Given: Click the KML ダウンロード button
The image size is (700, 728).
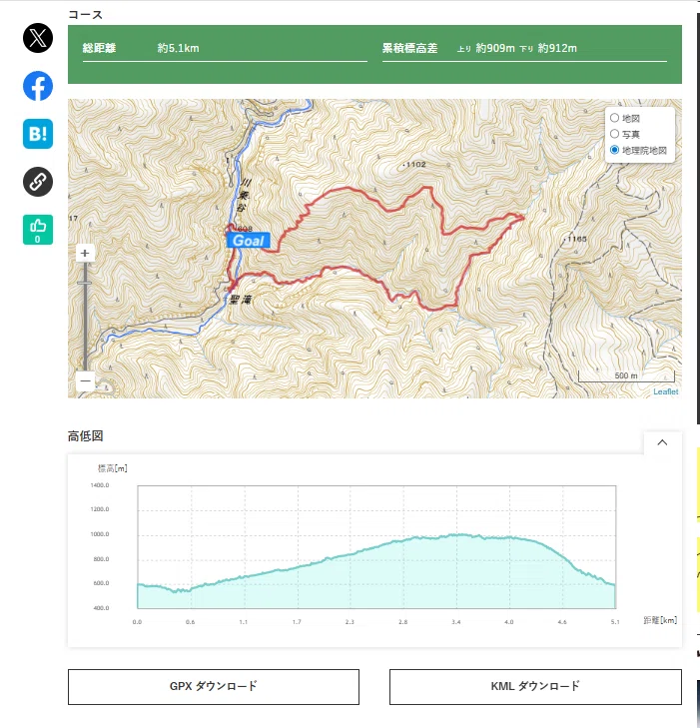Looking at the screenshot, I should 535,687.
